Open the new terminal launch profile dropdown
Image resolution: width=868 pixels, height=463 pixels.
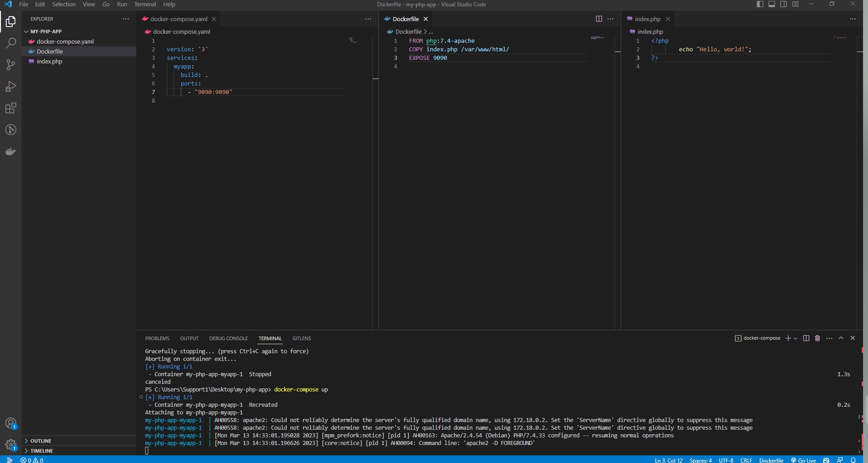click(796, 338)
